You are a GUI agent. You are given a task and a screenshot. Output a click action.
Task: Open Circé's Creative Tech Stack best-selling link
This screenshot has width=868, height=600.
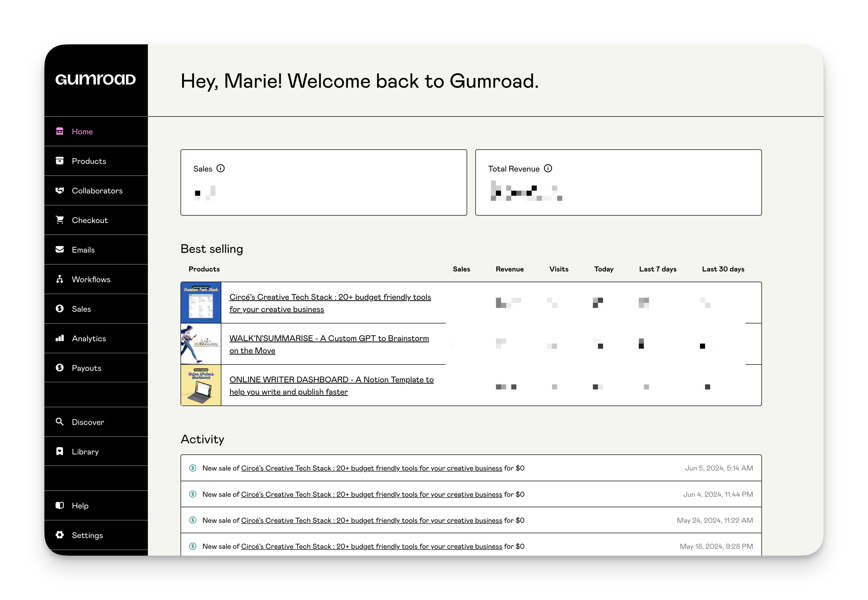tap(330, 297)
